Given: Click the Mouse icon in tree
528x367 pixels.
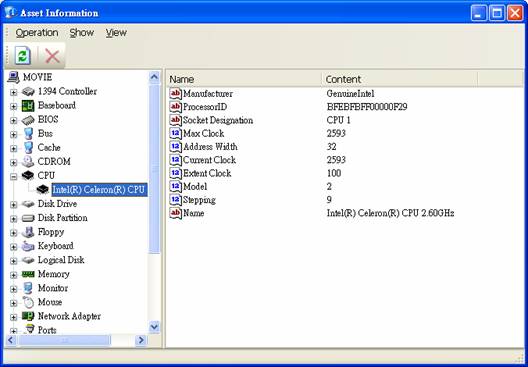Looking at the screenshot, I should click(x=29, y=302).
